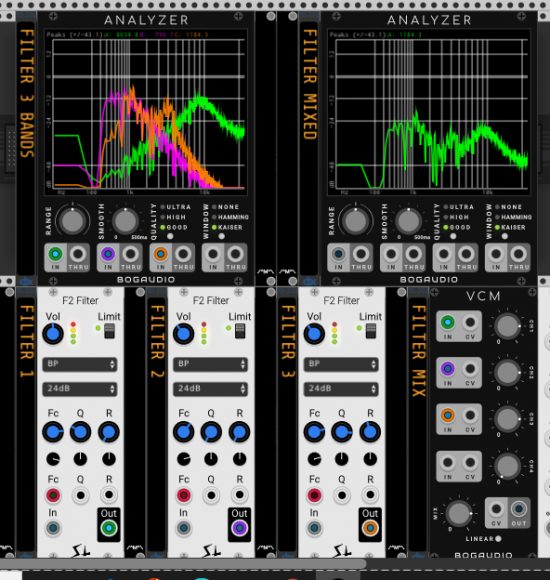Click Q CV input jack on Filter 2
Viewport: 550px width, 580px height.
coord(211,495)
